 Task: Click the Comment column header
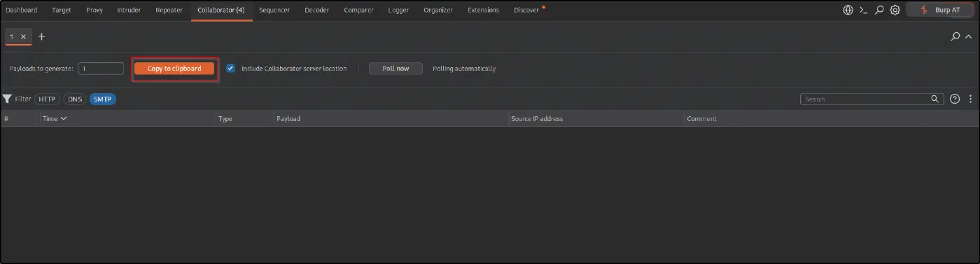832,118
